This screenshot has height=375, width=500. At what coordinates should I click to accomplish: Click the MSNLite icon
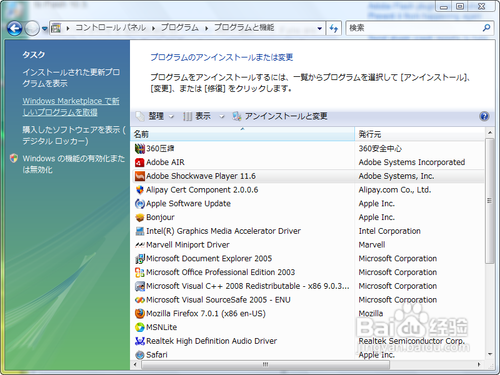tap(140, 327)
